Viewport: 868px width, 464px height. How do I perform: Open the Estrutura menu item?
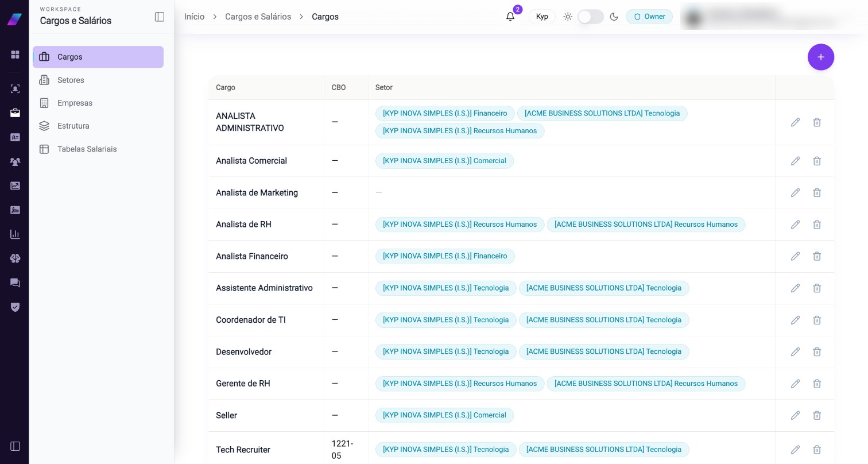coord(98,126)
